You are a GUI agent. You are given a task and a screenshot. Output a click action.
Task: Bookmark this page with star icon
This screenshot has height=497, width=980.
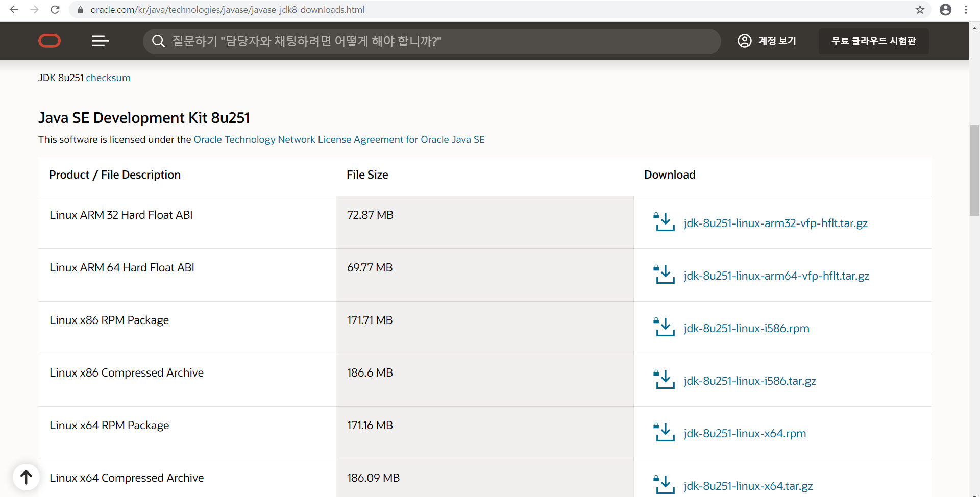coord(920,10)
